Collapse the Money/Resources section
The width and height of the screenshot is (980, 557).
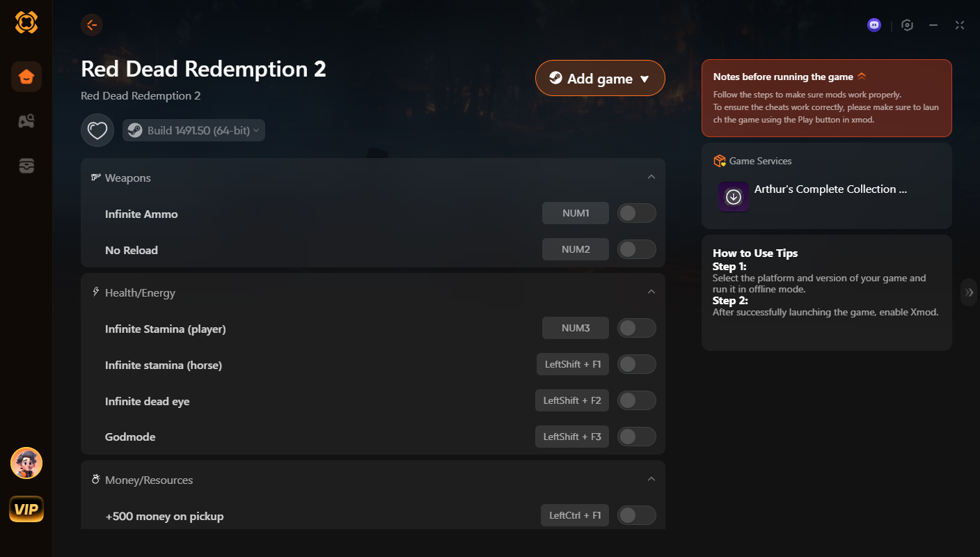pos(651,479)
